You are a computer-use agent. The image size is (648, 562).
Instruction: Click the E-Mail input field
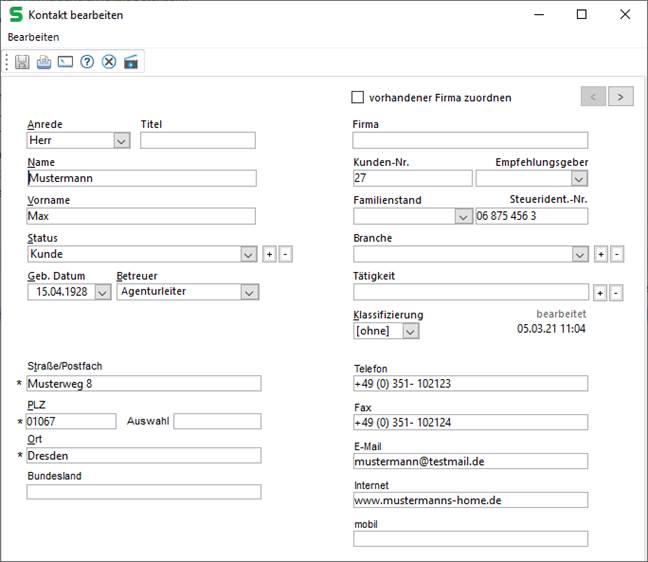click(470, 461)
